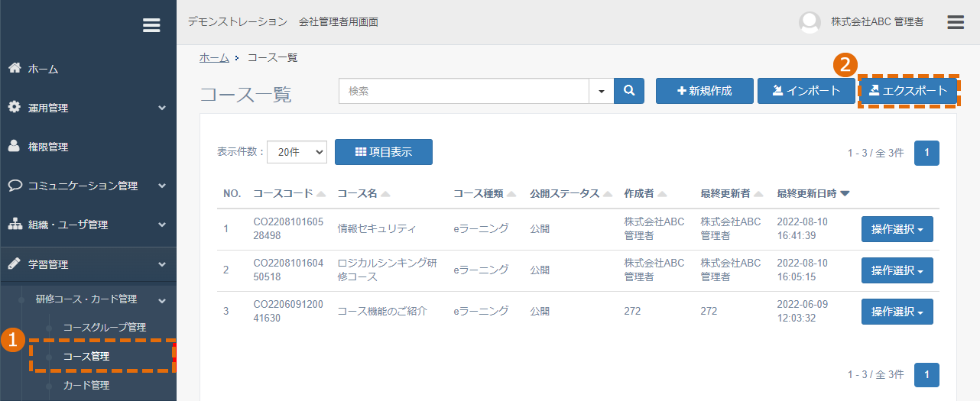980x401 pixels.
Task: Click course name コース機能のご紹介
Action: coord(381,311)
